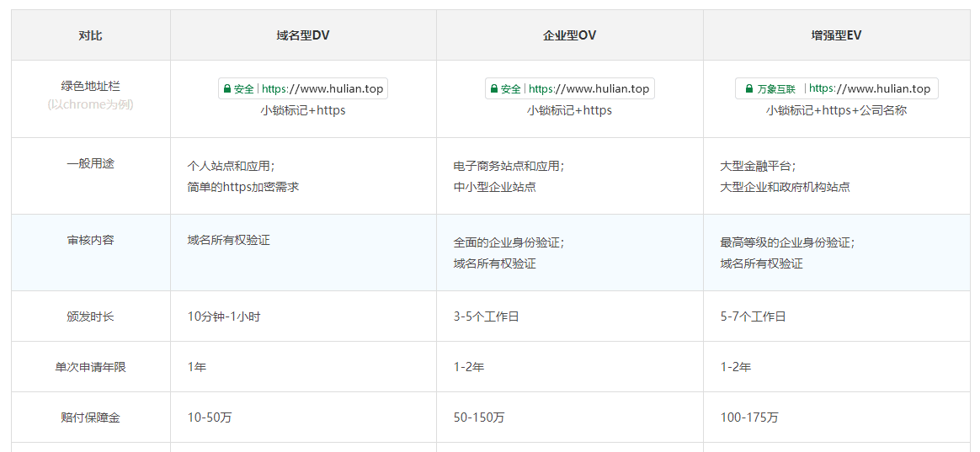The width and height of the screenshot is (980, 452).
Task: Click the 对比 header cell
Action: [x=90, y=35]
